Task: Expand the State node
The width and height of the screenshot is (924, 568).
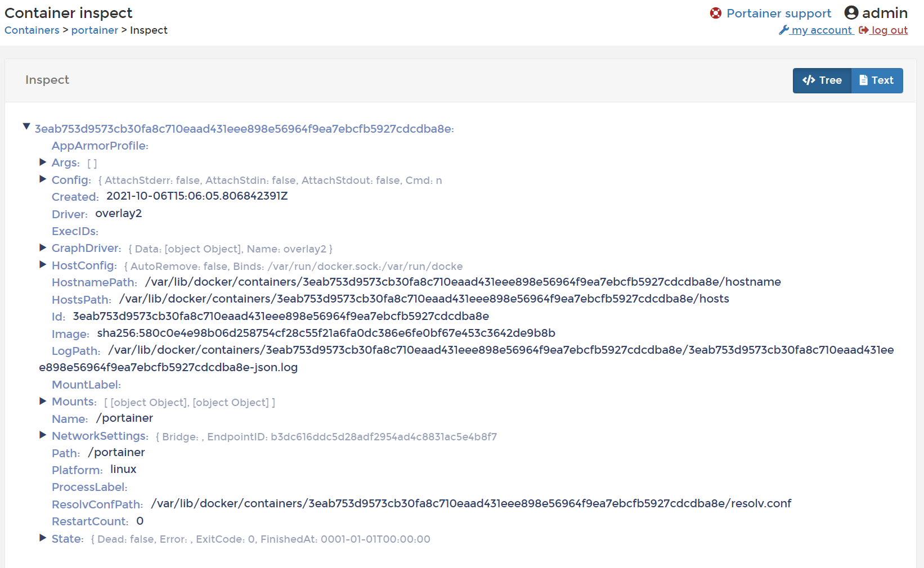Action: [43, 538]
